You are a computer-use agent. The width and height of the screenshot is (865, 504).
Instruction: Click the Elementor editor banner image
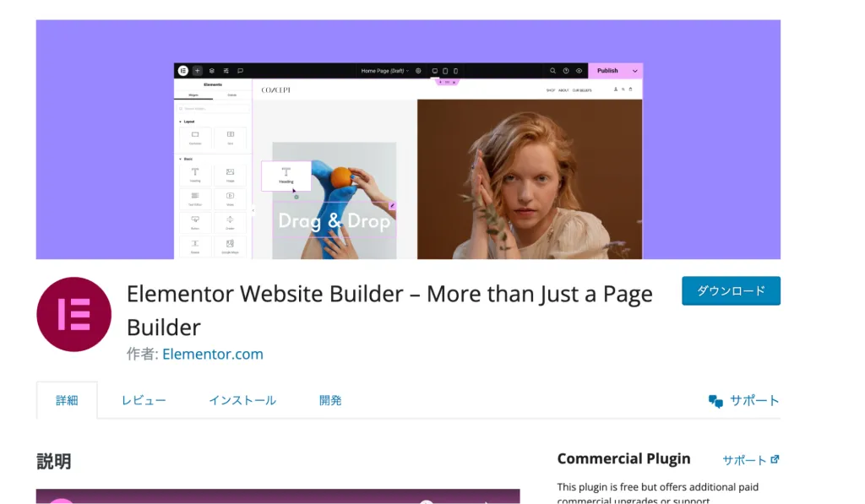tap(408, 139)
